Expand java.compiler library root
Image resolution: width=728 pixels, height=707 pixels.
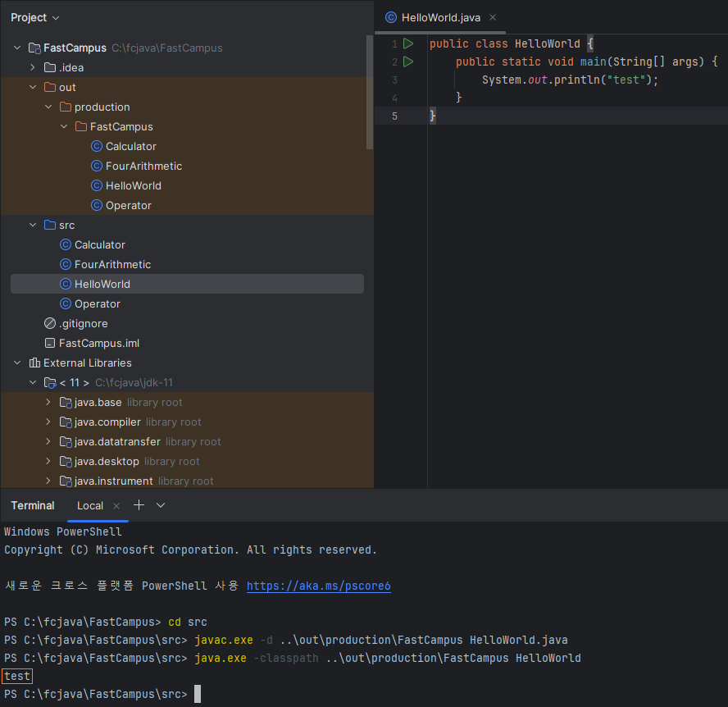pyautogui.click(x=48, y=422)
